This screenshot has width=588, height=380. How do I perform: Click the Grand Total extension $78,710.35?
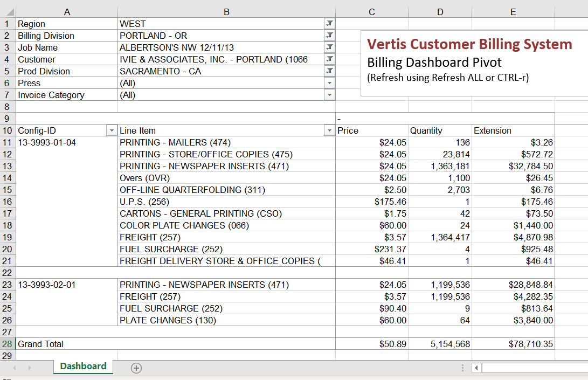[530, 344]
